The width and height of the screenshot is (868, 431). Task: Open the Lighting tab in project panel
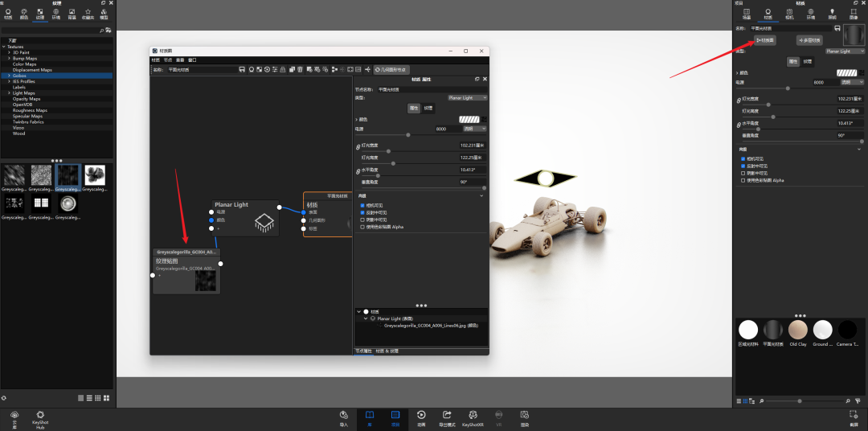coord(832,14)
